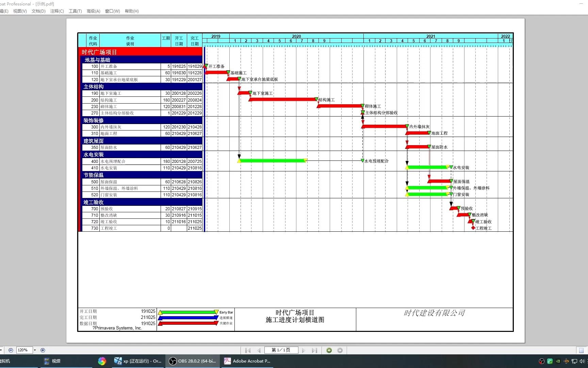Click the 时代广场项目 red header row
The height and width of the screenshot is (368, 588).
pyautogui.click(x=141, y=52)
